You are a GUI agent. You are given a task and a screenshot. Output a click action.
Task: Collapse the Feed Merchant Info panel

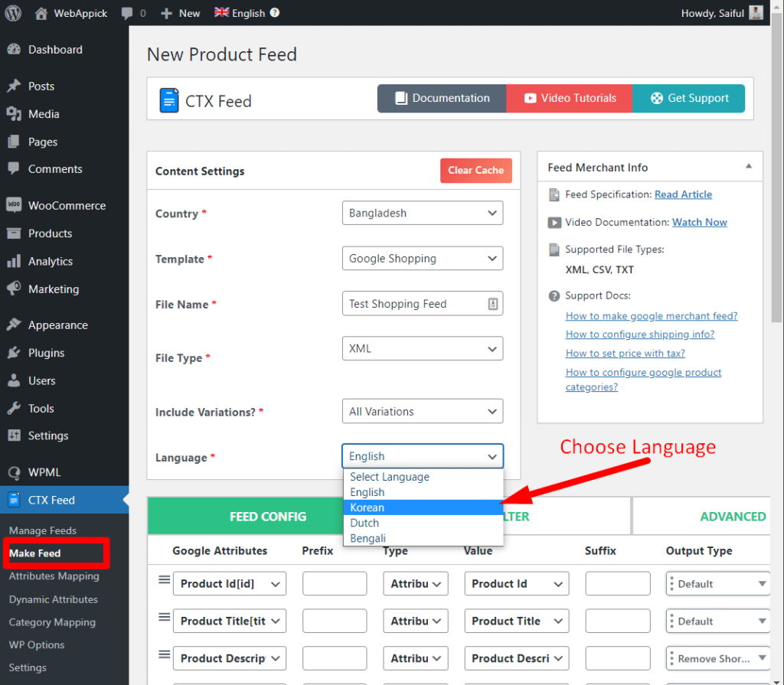tap(749, 167)
